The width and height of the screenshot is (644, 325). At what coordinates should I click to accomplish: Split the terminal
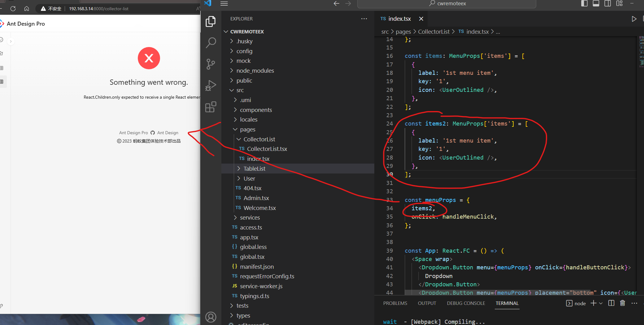point(611,303)
